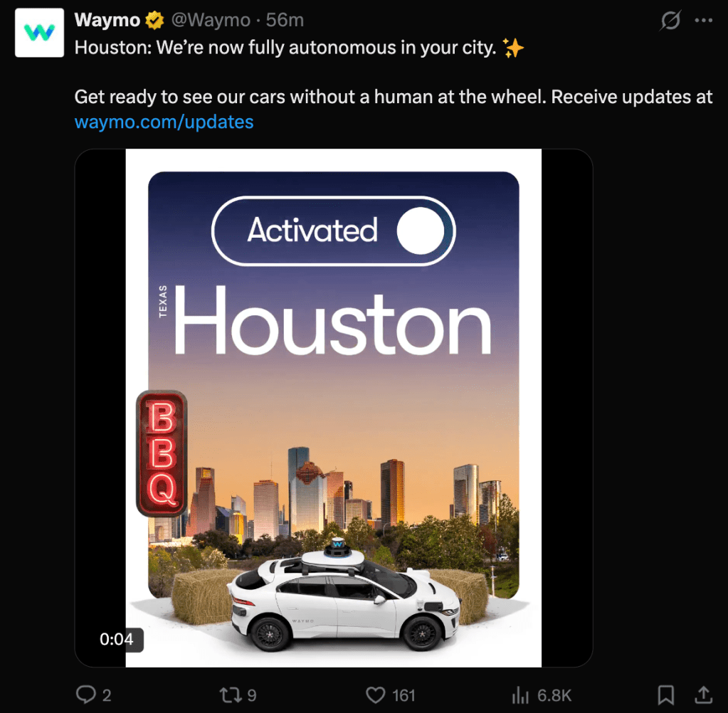Image resolution: width=728 pixels, height=713 pixels.
Task: Open the Waymo profile avatar
Action: coord(39,33)
